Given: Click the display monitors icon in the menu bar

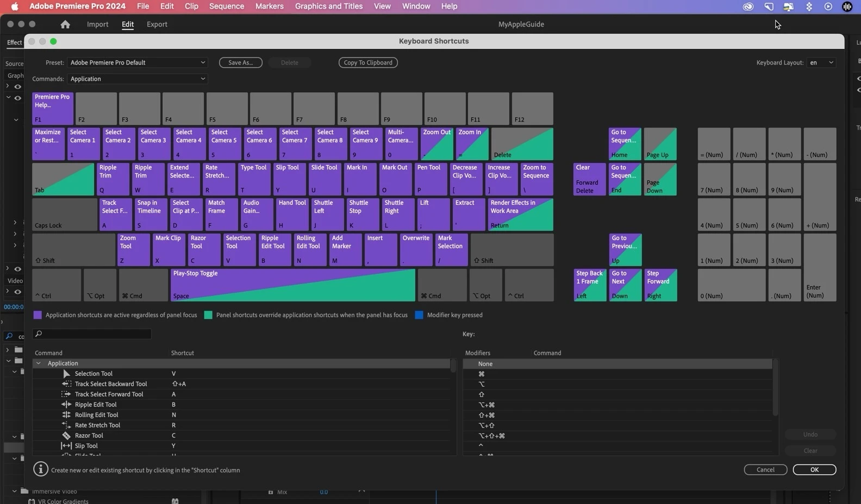Looking at the screenshot, I should click(788, 7).
